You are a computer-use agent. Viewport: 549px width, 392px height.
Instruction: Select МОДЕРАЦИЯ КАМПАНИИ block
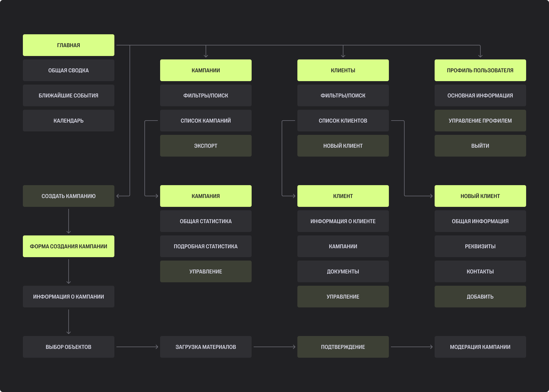coord(480,347)
